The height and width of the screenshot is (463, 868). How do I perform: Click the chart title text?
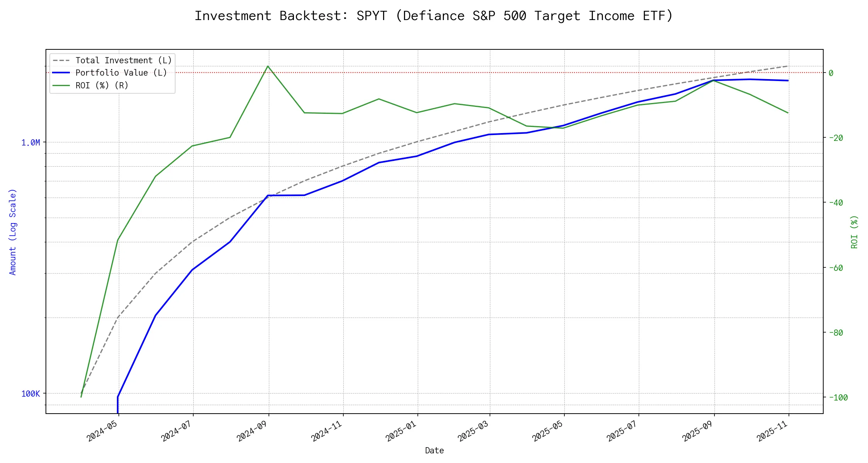[x=434, y=16]
